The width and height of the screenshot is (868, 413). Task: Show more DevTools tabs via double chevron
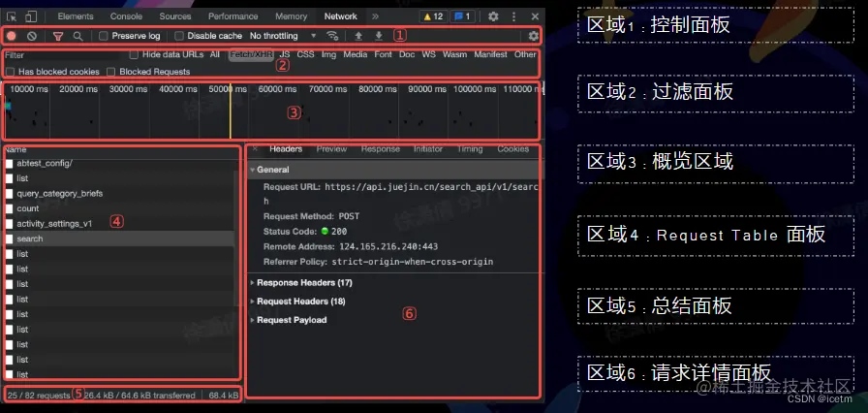pyautogui.click(x=375, y=16)
